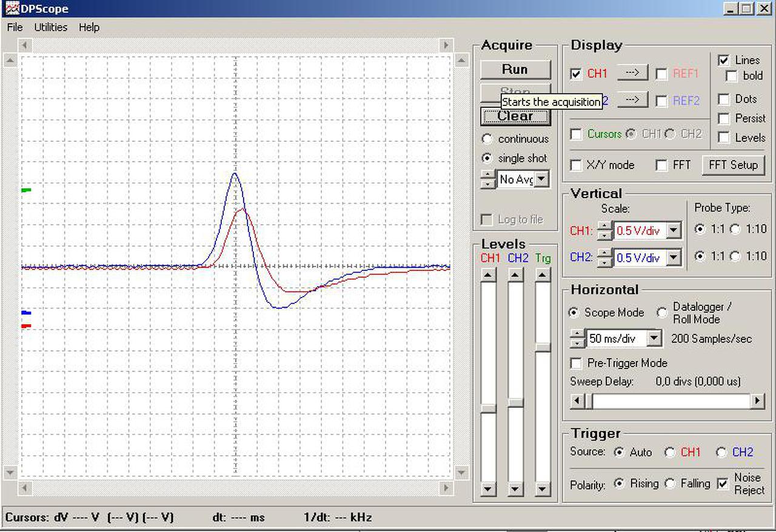Image resolution: width=776 pixels, height=532 pixels.
Task: Enable the Persist checkbox
Action: point(723,118)
